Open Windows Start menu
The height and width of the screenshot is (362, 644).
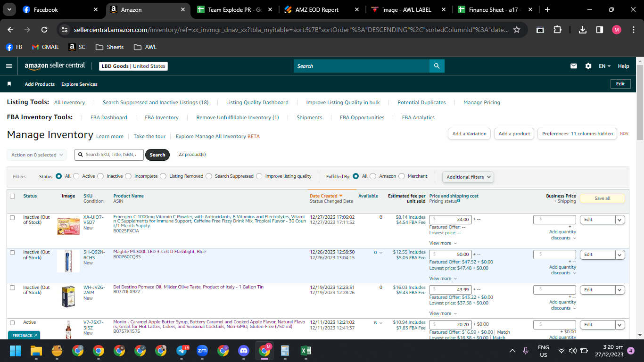(16, 351)
